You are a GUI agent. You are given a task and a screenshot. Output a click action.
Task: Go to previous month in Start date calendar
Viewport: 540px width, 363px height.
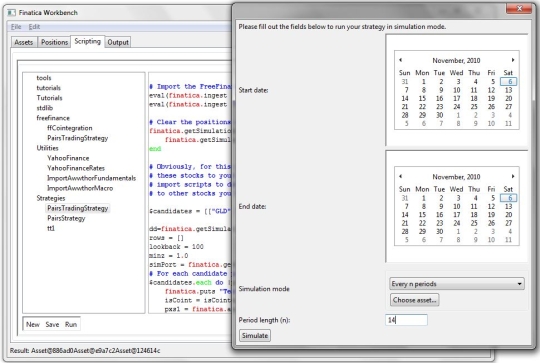point(401,60)
